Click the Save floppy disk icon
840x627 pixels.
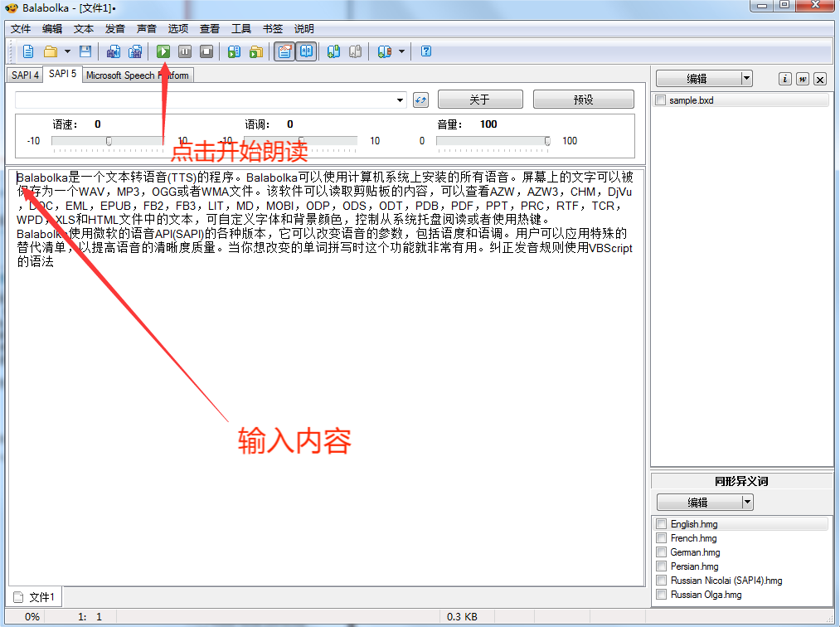(85, 51)
